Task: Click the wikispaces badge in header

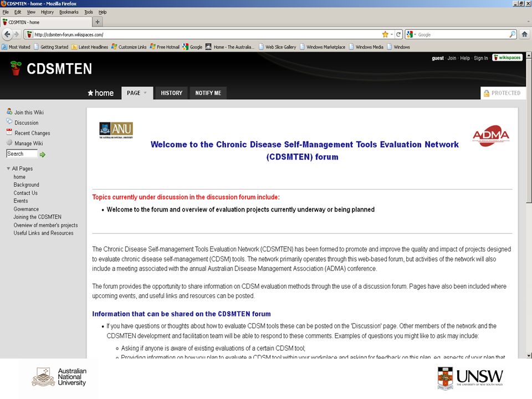Action: 508,58
